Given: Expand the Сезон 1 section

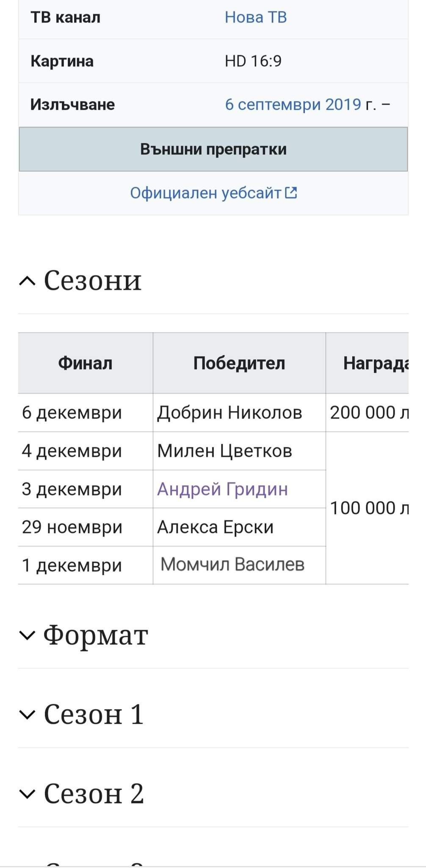Looking at the screenshot, I should point(28,714).
